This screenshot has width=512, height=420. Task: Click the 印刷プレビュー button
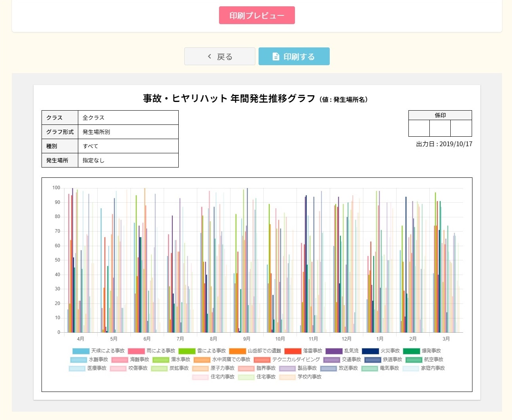(257, 15)
